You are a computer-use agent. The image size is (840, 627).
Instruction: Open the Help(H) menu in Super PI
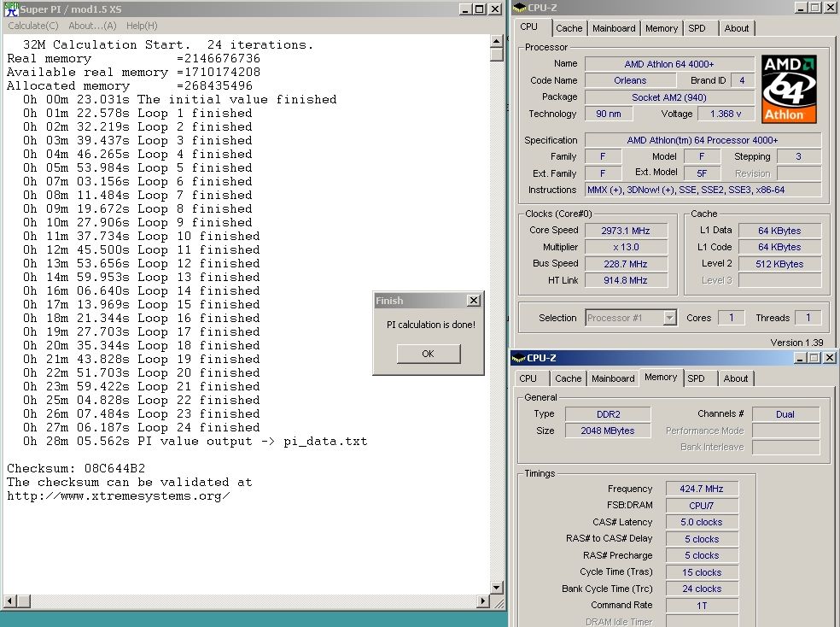142,26
